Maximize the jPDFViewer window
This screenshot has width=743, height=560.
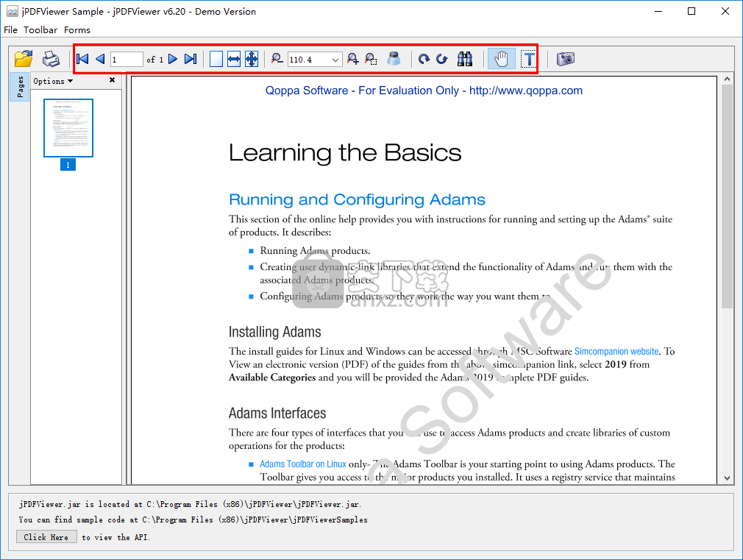692,11
